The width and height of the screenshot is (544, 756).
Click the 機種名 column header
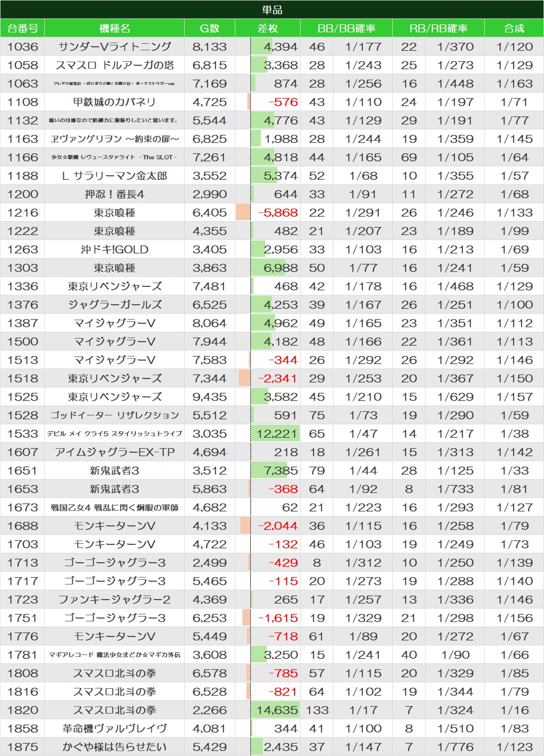pos(114,28)
